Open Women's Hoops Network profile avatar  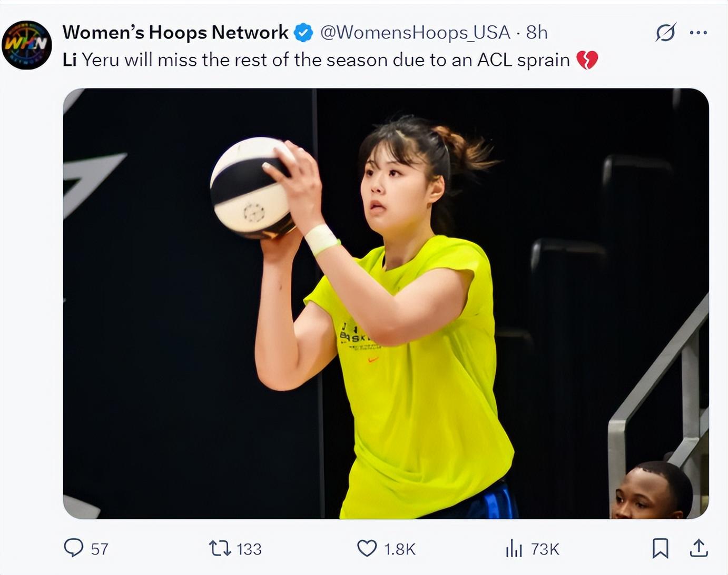click(x=27, y=45)
